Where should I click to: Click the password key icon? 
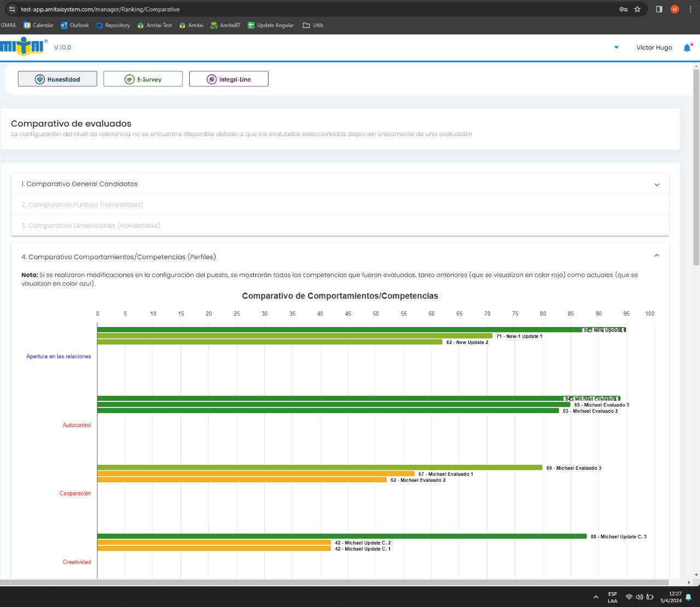(x=623, y=9)
